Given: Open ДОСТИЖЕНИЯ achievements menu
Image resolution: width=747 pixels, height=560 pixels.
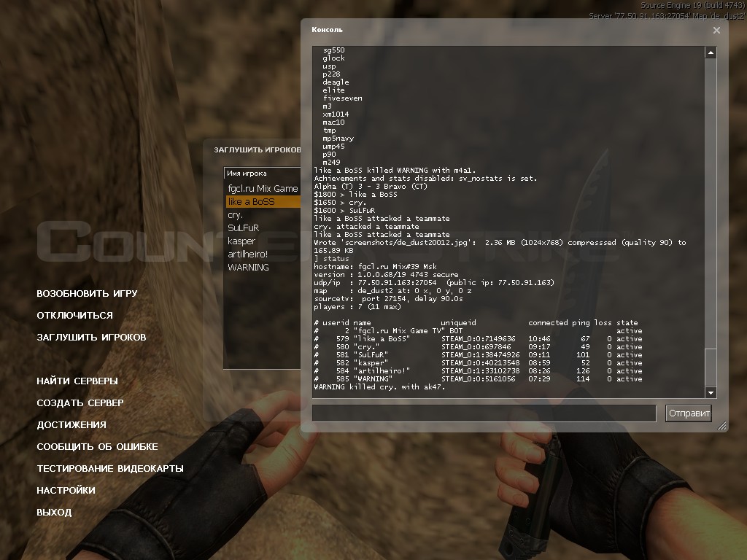Looking at the screenshot, I should tap(71, 425).
